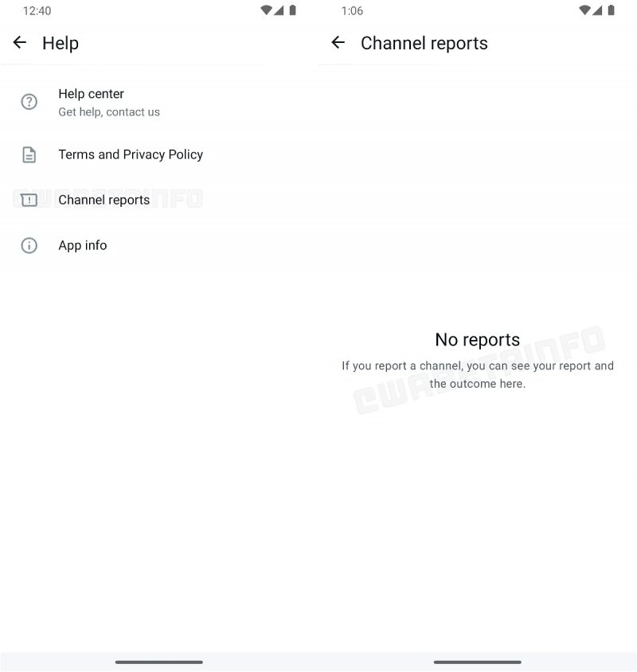Click the back arrow on Help screen
637x672 pixels.
(19, 43)
